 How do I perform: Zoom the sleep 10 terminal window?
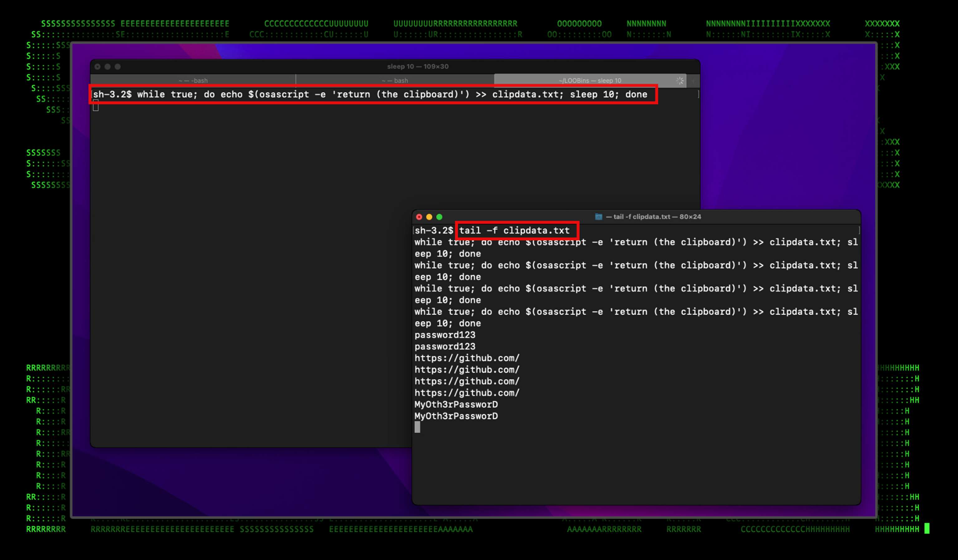[x=118, y=66]
